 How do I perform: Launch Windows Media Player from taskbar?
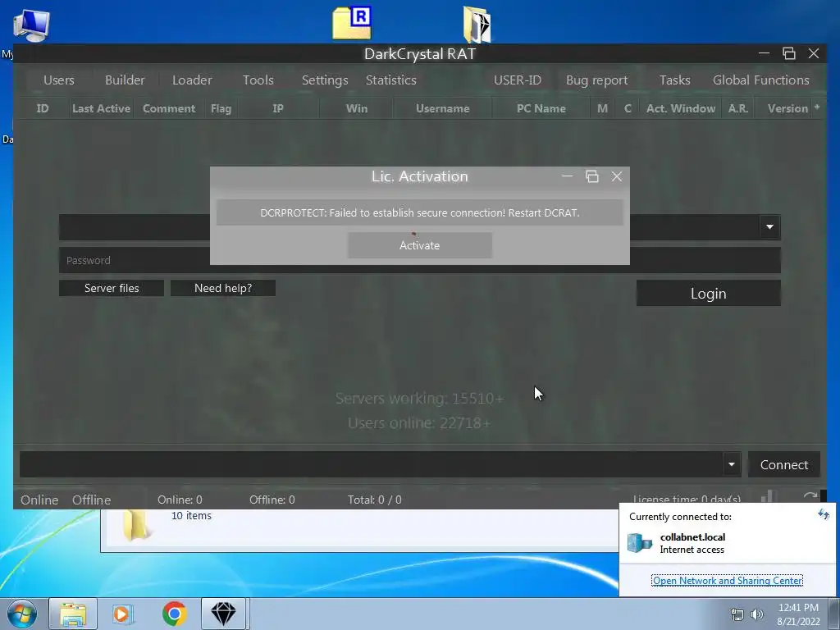[x=123, y=614]
